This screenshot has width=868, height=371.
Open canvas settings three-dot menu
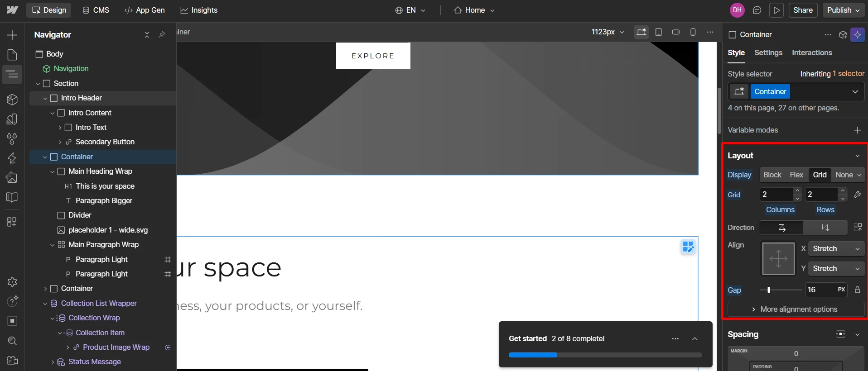(710, 32)
